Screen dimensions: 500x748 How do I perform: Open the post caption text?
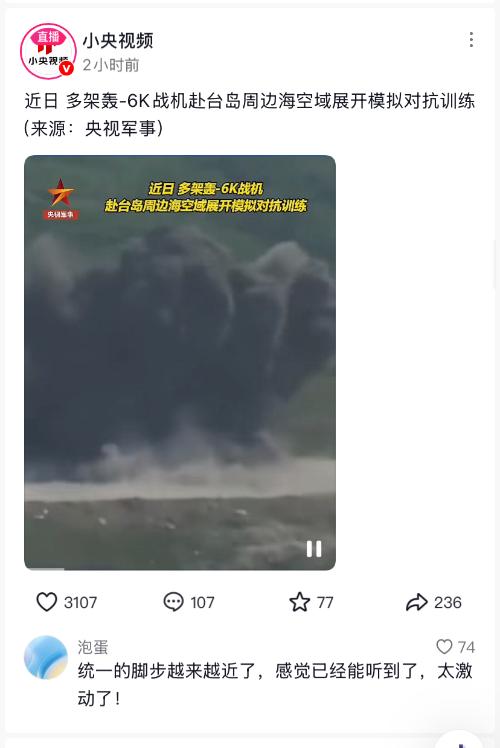[249, 114]
